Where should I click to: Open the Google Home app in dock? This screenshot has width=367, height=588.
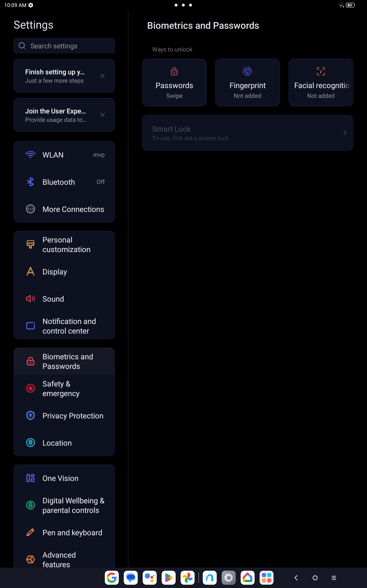(x=247, y=578)
